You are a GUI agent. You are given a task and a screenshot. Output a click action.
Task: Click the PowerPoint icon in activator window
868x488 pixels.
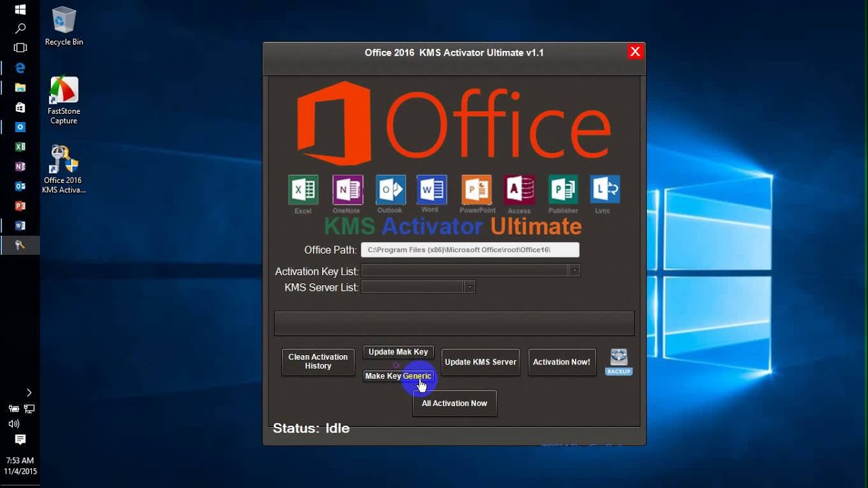tap(477, 190)
